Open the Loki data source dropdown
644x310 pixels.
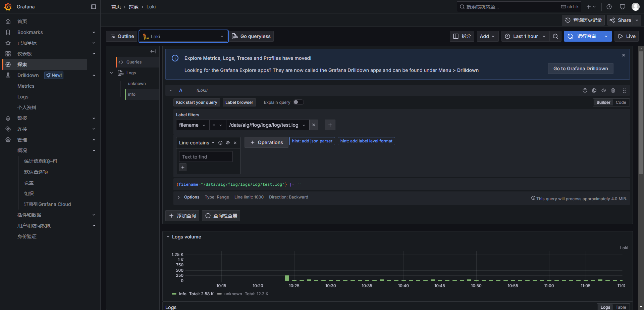tap(184, 36)
